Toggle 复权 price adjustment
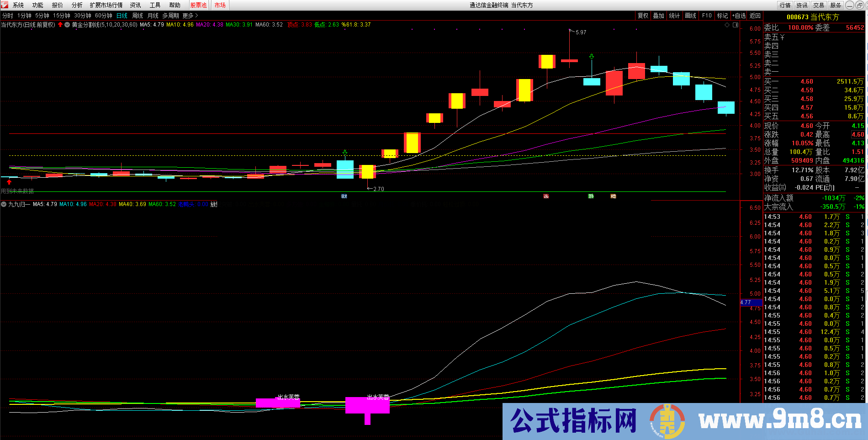The image size is (868, 440). point(643,16)
